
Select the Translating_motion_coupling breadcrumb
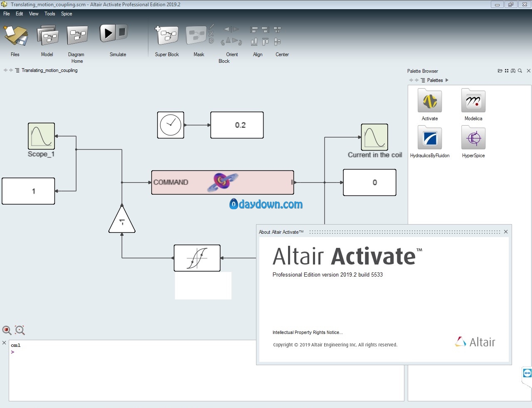49,70
